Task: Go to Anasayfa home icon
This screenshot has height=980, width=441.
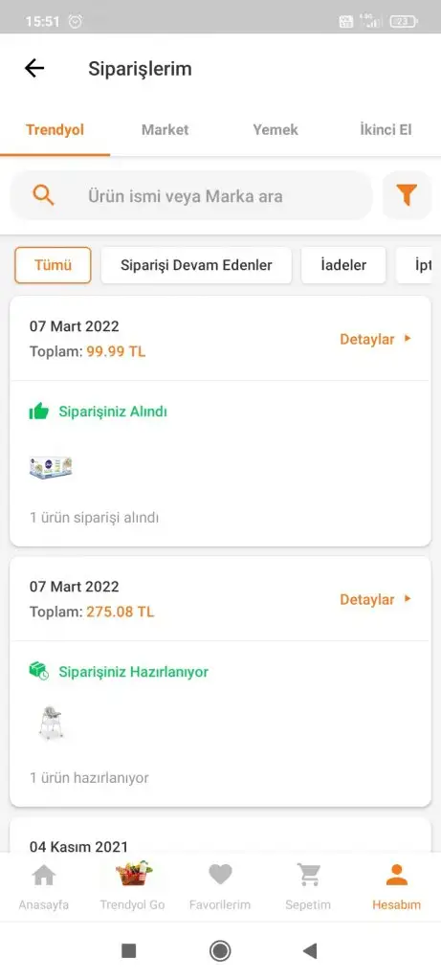Action: [44, 875]
